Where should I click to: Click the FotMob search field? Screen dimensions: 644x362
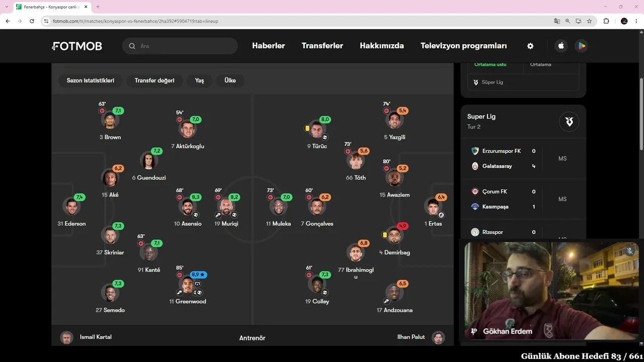tap(180, 46)
